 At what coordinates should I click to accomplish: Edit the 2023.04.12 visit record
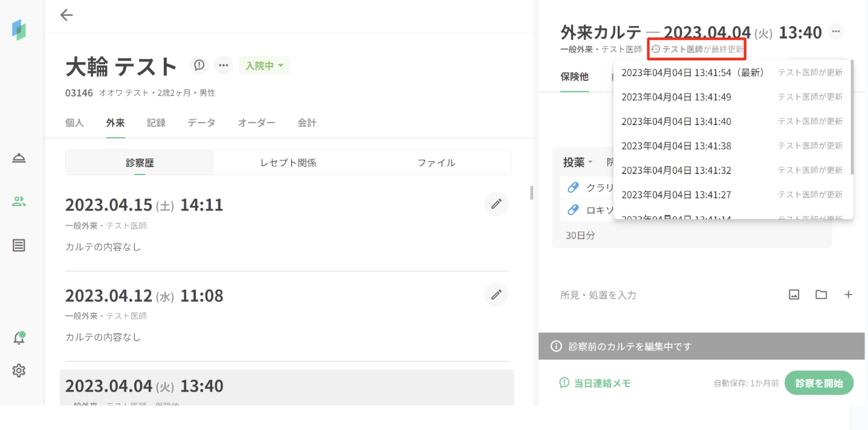pyautogui.click(x=496, y=295)
